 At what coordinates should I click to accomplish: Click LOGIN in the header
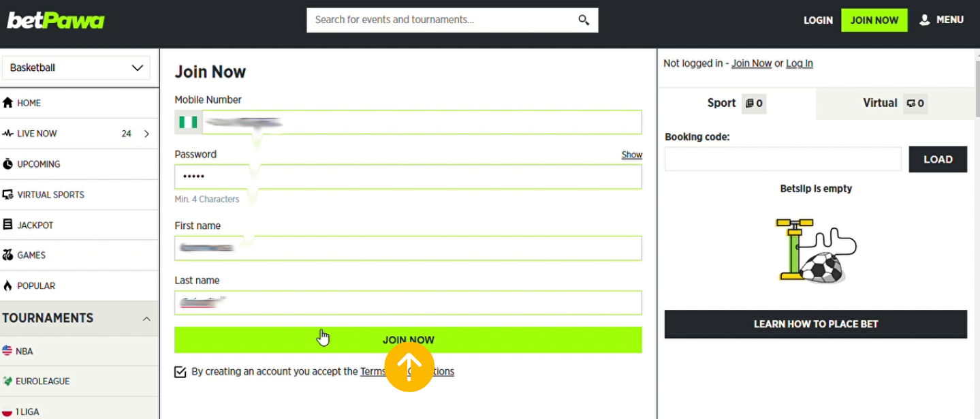tap(818, 20)
